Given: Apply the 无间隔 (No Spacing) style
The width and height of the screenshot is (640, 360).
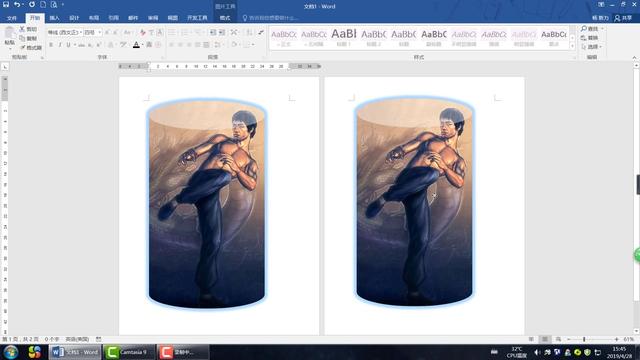Looking at the screenshot, I should [313, 38].
